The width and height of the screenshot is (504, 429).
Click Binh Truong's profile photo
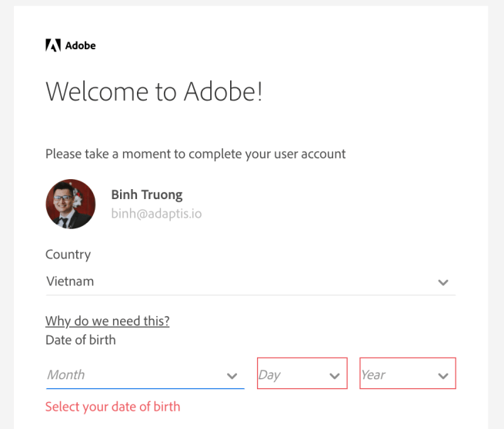(71, 204)
